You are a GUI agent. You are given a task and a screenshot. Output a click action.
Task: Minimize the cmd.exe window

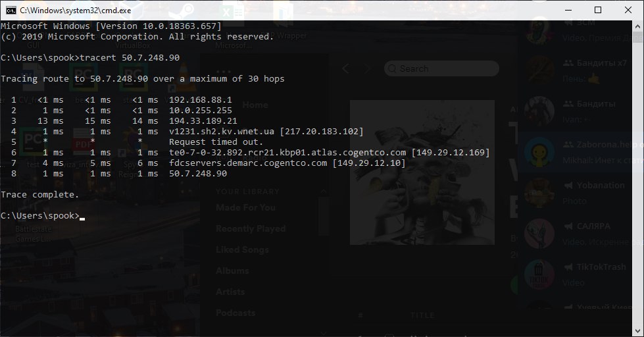pyautogui.click(x=568, y=11)
